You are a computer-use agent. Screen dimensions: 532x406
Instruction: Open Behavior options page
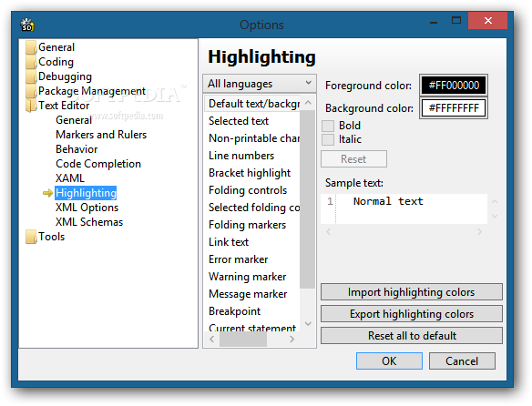coord(77,149)
